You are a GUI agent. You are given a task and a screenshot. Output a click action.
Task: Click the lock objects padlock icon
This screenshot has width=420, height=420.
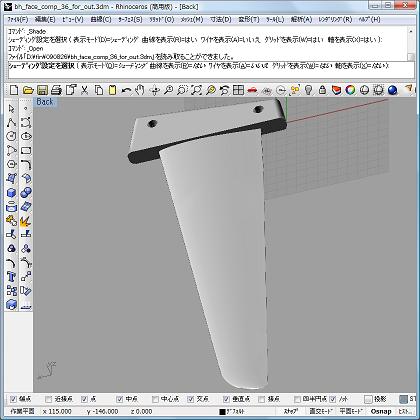click(322, 90)
